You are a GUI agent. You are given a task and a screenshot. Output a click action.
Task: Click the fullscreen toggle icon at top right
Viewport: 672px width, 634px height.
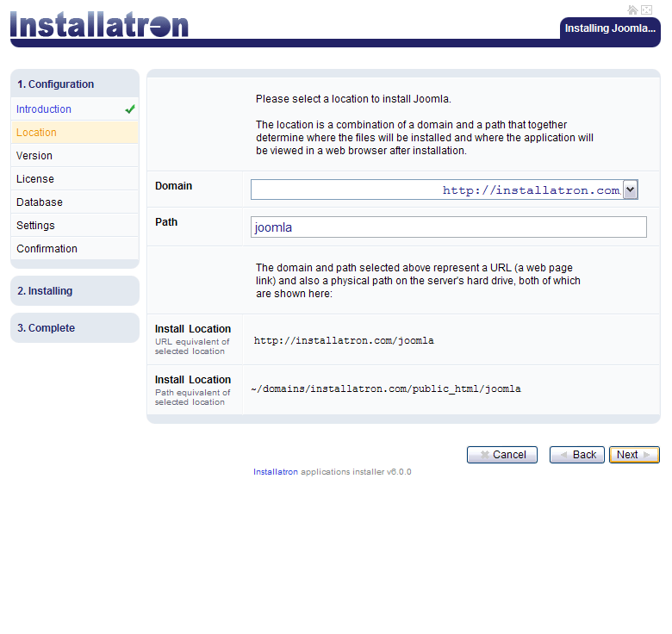[x=646, y=9]
